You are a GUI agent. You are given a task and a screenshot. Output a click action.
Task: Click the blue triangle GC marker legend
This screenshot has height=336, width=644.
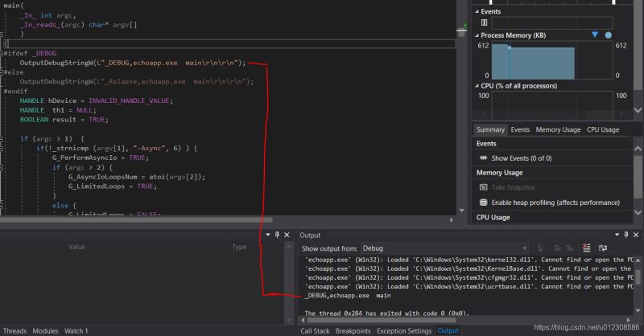point(595,35)
